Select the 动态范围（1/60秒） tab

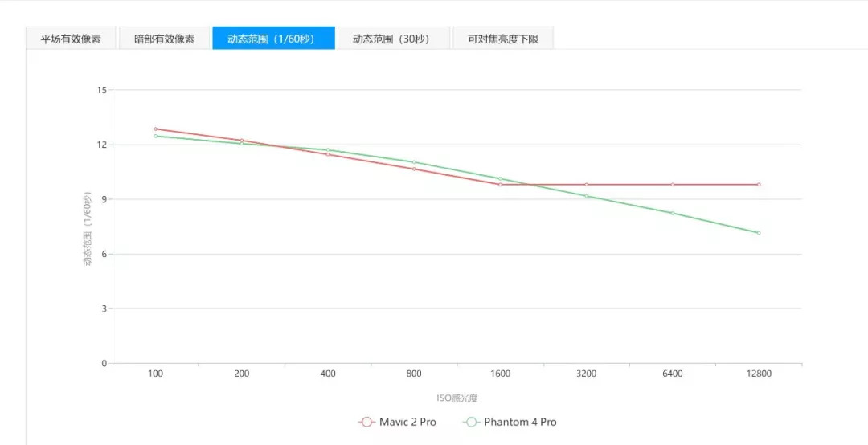pyautogui.click(x=273, y=39)
